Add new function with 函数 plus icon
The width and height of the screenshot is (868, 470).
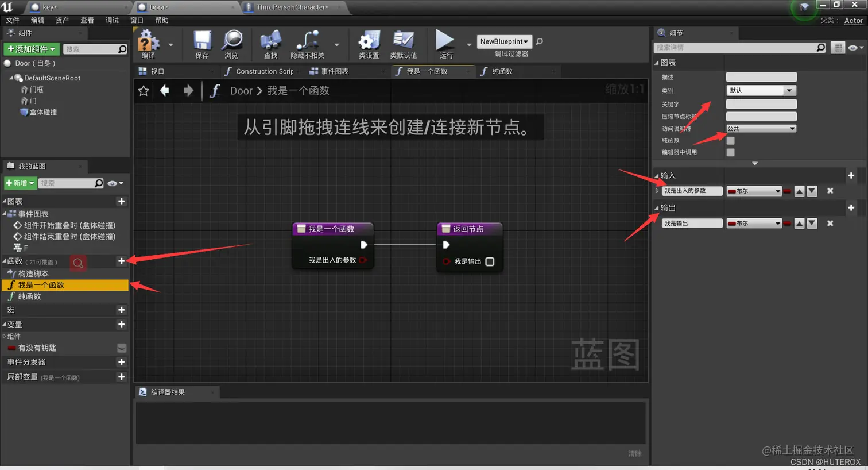click(x=121, y=261)
